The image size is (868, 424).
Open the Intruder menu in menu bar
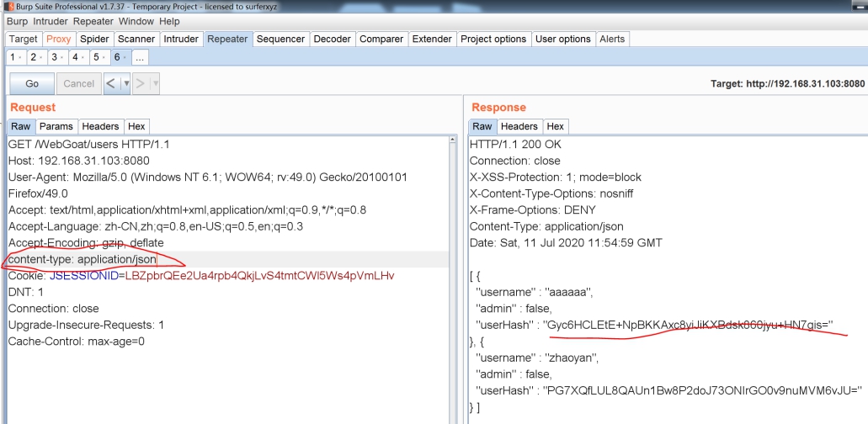click(51, 22)
